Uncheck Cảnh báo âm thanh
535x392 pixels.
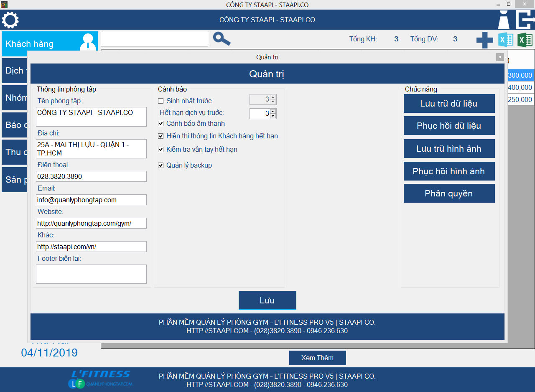click(161, 124)
